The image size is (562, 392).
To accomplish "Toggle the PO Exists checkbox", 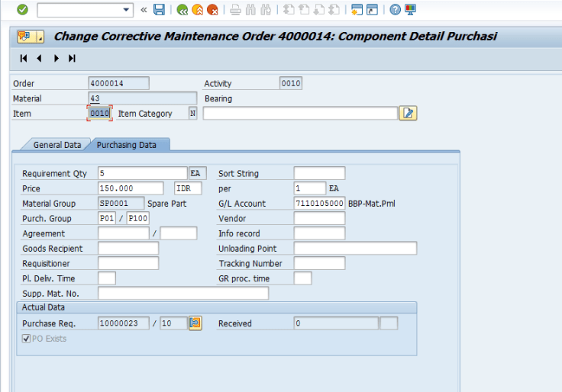I will click(26, 339).
